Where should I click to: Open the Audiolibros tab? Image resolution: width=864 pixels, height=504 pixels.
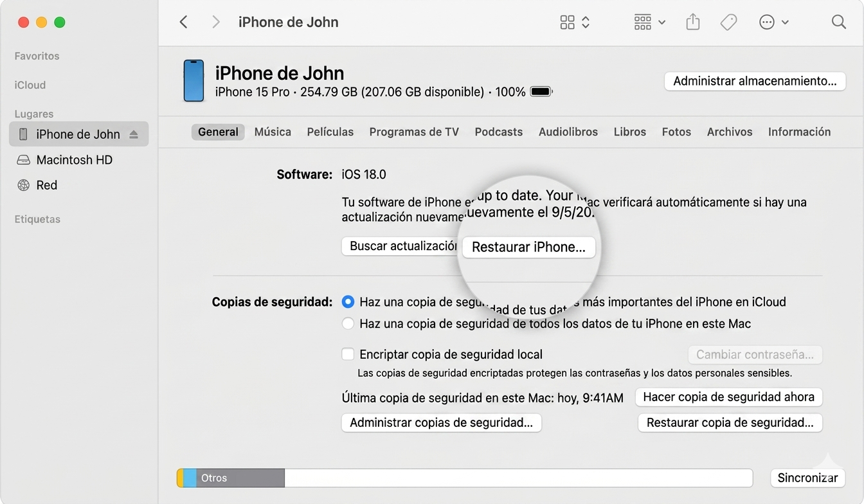pos(568,132)
